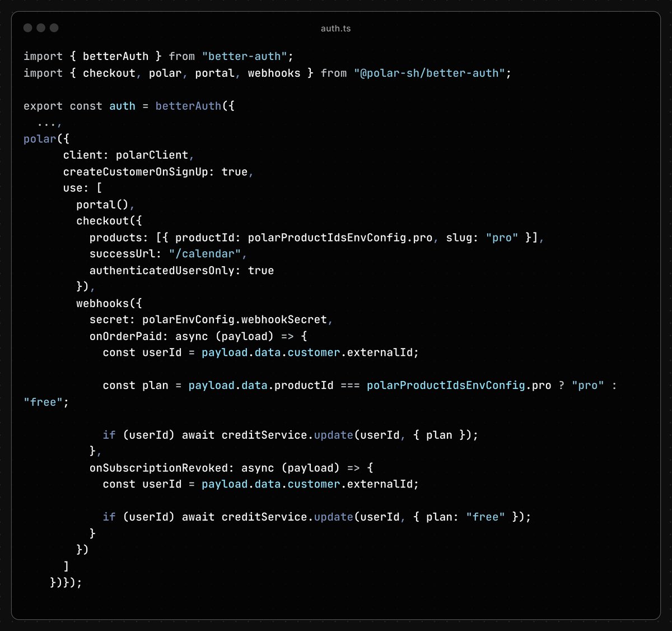Click creditService.update(userId, { plan }) call
The image size is (672, 631).
349,435
